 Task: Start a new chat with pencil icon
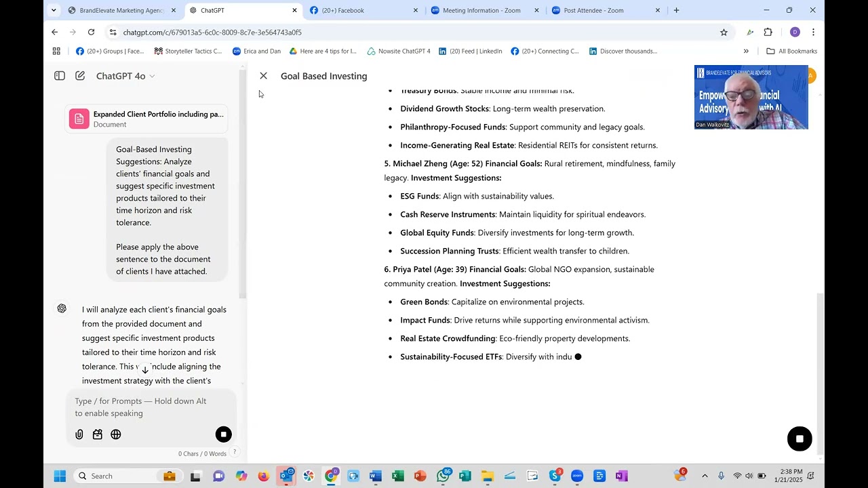(80, 76)
